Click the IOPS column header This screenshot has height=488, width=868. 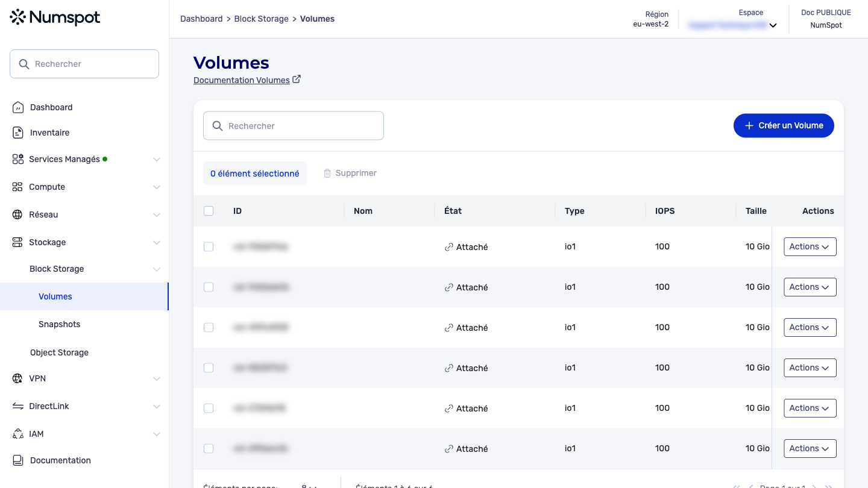tap(665, 211)
